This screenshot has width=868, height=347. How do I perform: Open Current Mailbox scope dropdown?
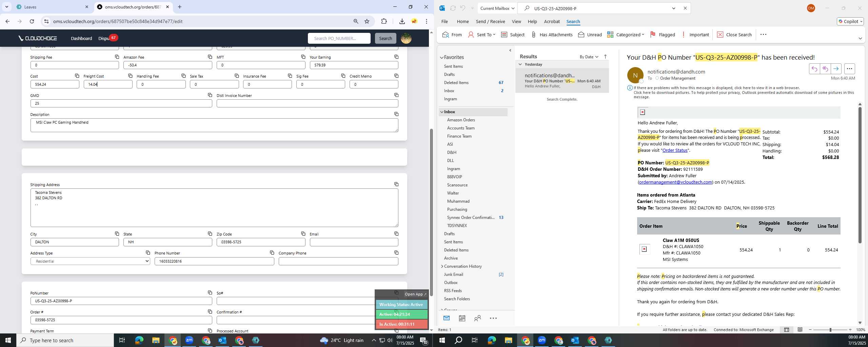[x=497, y=8]
